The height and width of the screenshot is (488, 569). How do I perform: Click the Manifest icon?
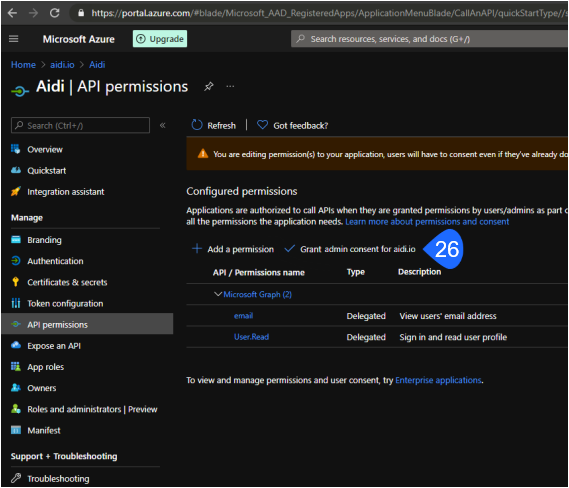coord(16,430)
